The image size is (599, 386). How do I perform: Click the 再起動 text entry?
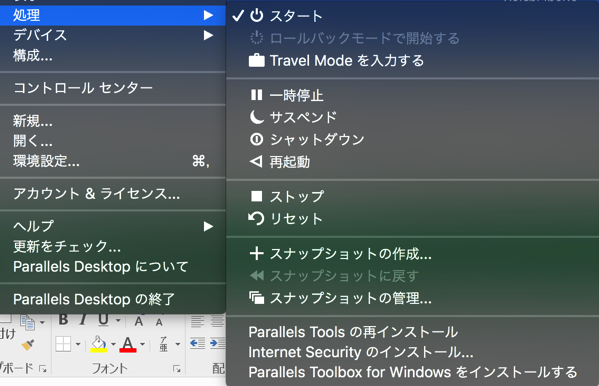(x=290, y=162)
